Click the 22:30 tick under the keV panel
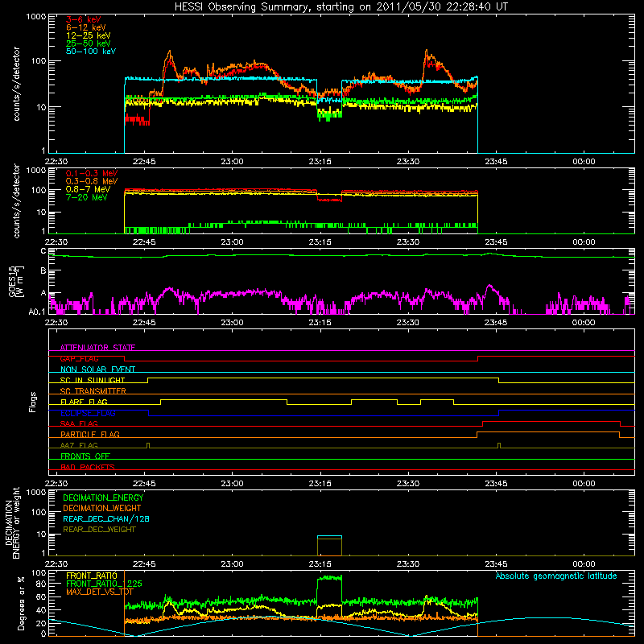The height and width of the screenshot is (644, 644). pos(56,162)
